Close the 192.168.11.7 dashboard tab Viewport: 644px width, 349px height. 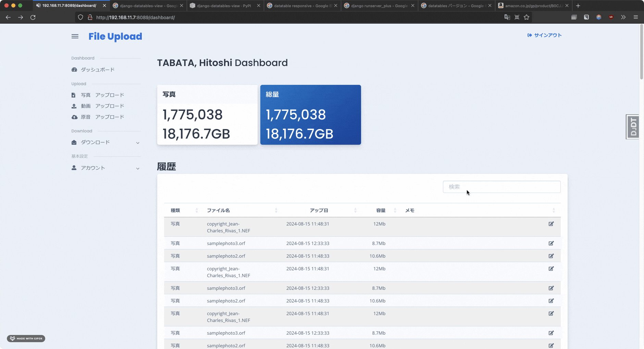104,6
